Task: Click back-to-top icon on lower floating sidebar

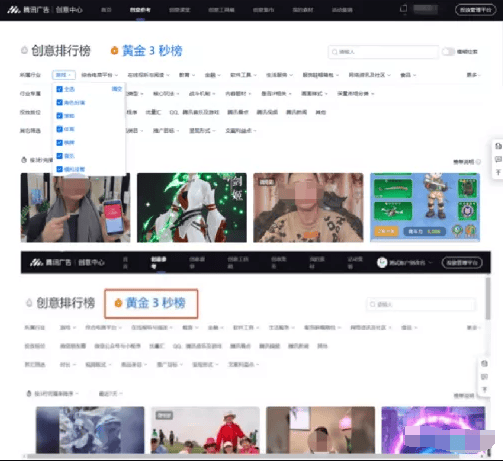Action: [x=484, y=389]
